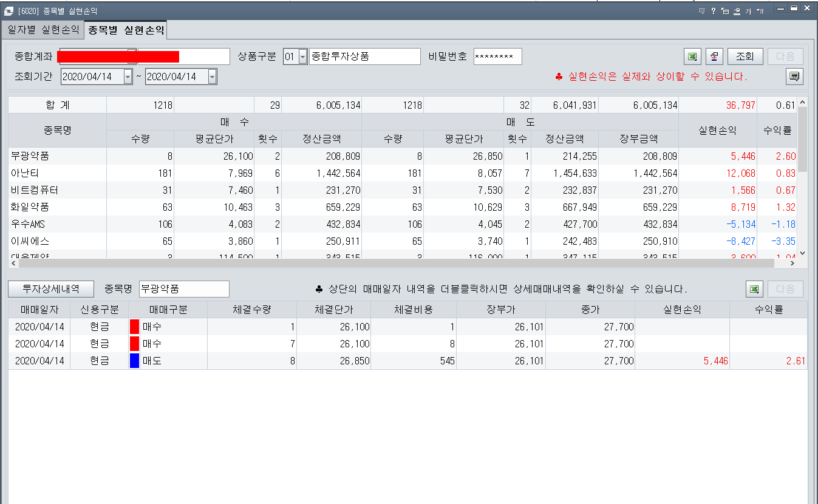The width and height of the screenshot is (818, 504).
Task: Detach window using the pop-out icon
Action: point(725,11)
